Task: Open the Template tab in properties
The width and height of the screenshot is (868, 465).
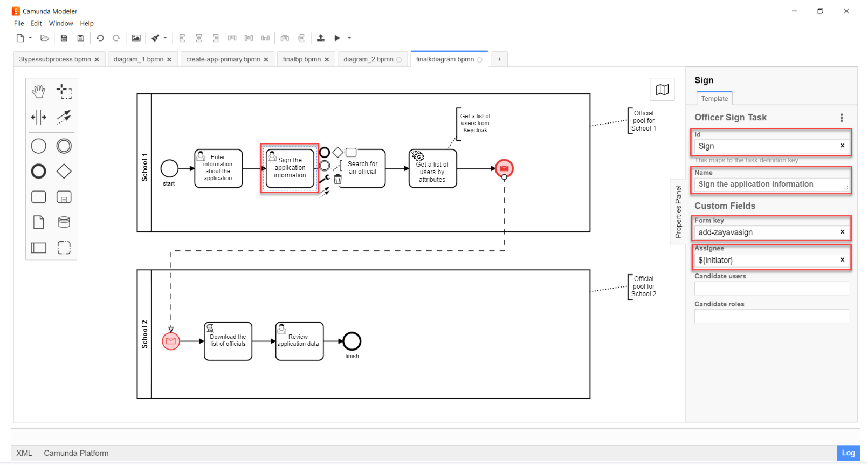Action: click(714, 98)
